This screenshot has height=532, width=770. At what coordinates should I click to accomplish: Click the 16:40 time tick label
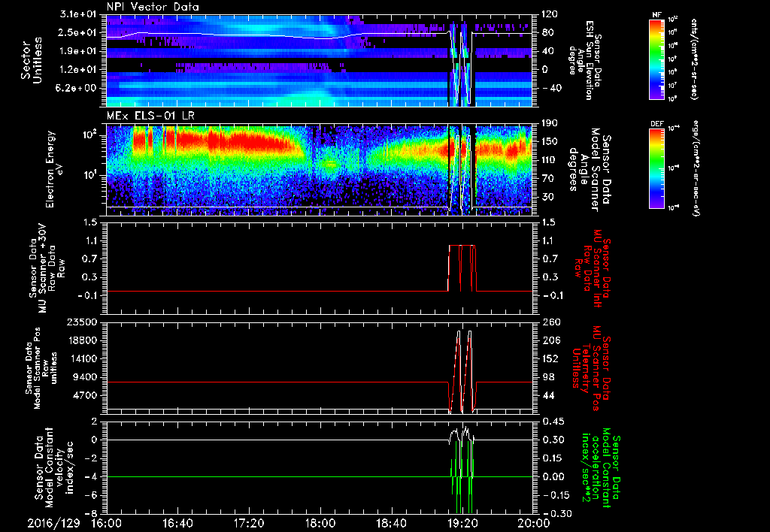coord(177,523)
